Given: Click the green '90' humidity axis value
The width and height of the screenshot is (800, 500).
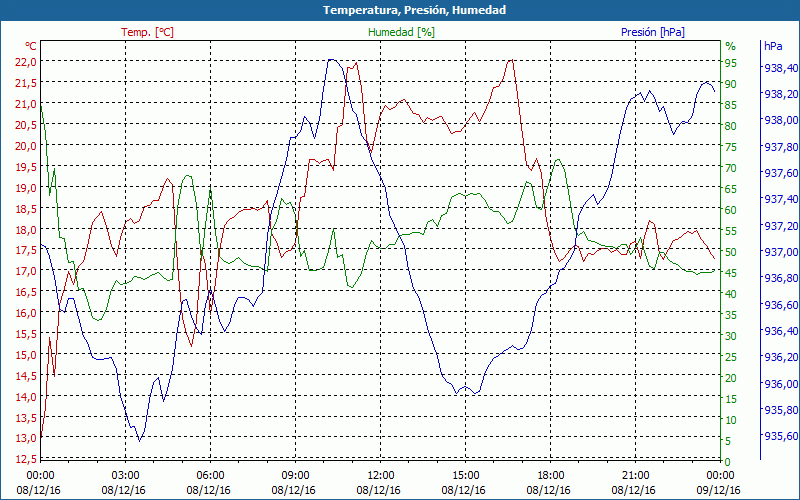Looking at the screenshot, I should pos(731,84).
